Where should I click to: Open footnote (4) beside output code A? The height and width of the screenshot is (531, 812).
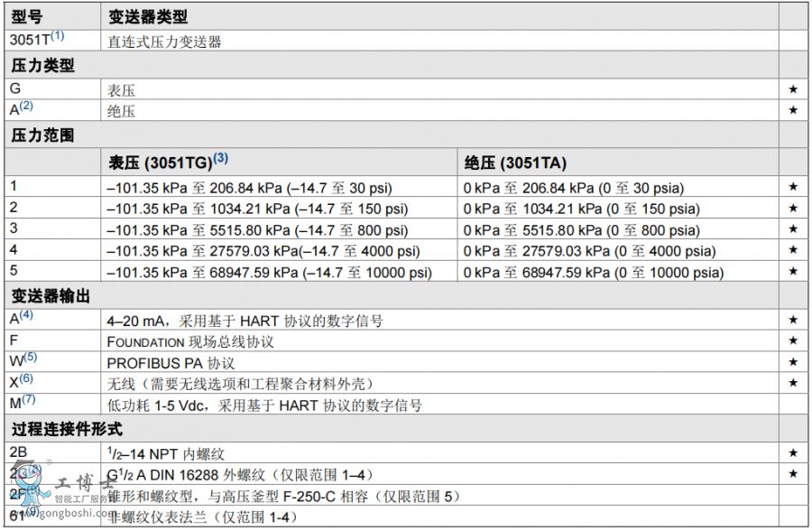pos(26,315)
